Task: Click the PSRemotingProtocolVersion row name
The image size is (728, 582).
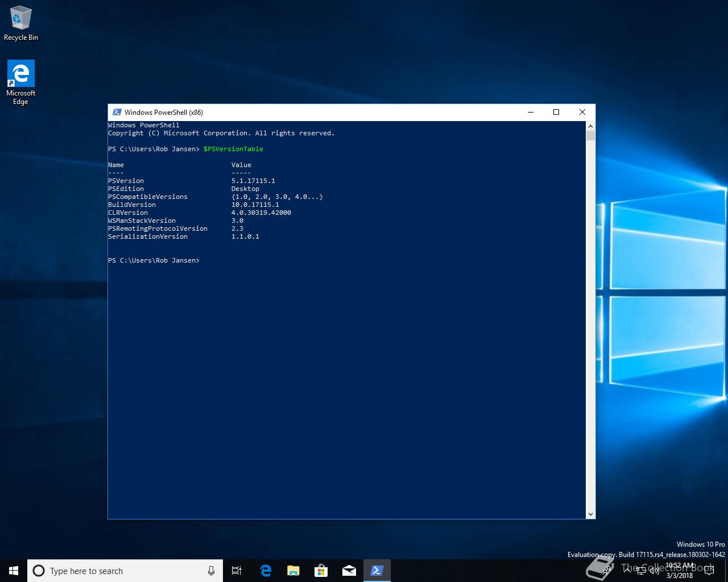Action: [158, 228]
